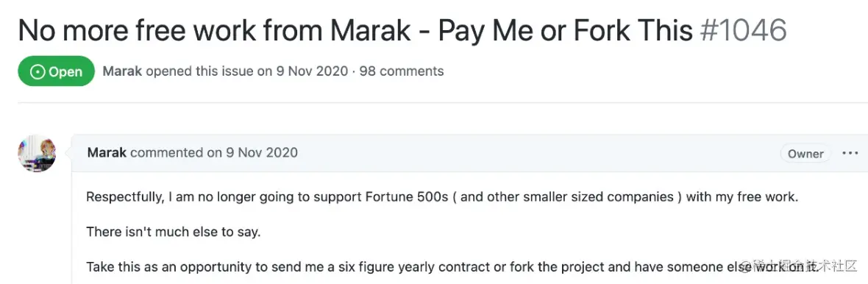The width and height of the screenshot is (868, 284).
Task: Click the Chinese watermark text at the bottom right
Action: pyautogui.click(x=800, y=266)
